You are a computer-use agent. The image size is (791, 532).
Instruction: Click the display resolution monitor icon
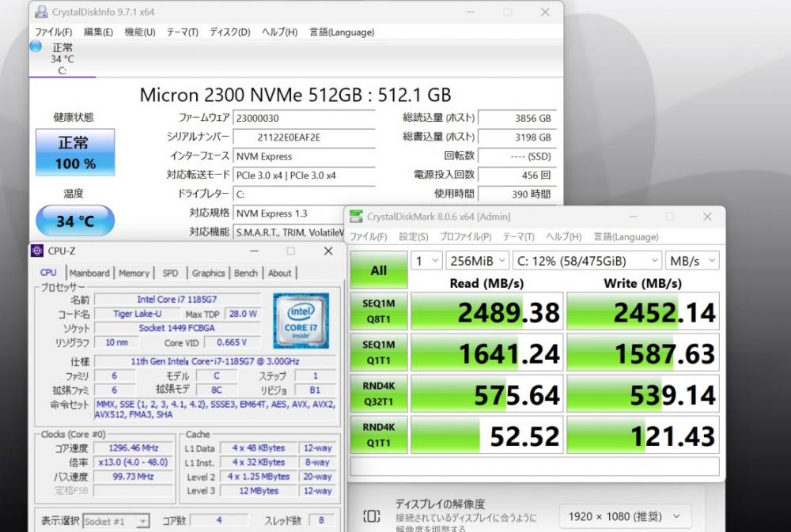click(371, 516)
